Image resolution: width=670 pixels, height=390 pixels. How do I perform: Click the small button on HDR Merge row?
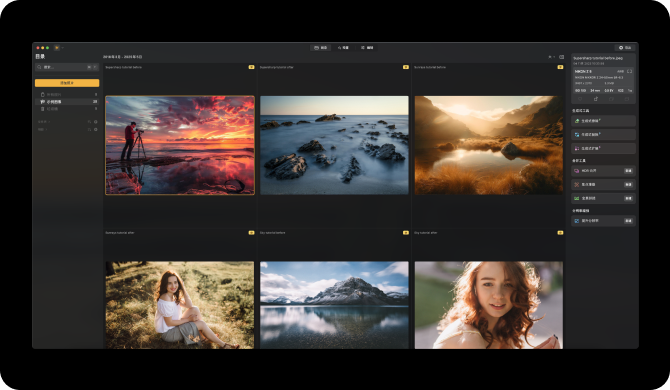pyautogui.click(x=629, y=171)
